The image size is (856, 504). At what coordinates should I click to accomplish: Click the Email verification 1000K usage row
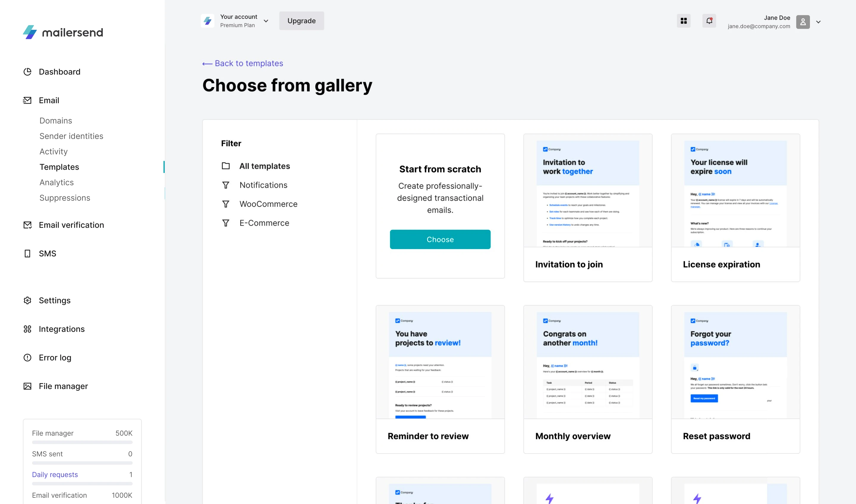[x=82, y=495]
